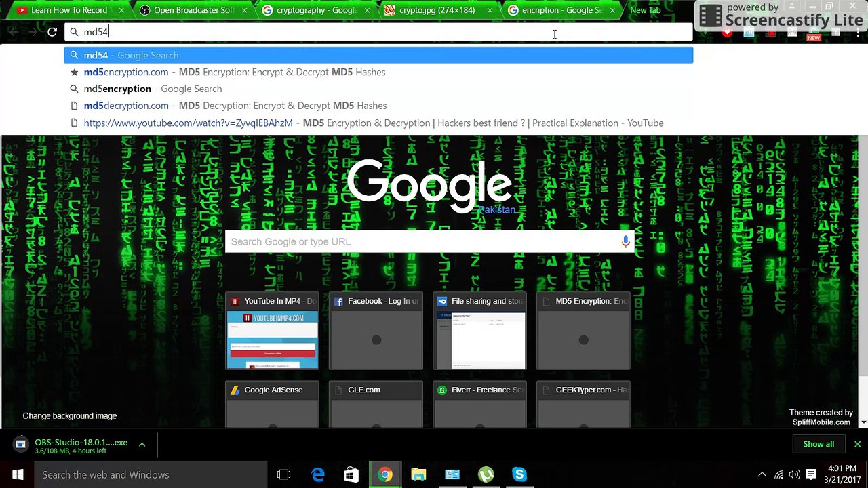Viewport: 868px width, 488px height.
Task: Open the YouTube MD5 Encryption video suggestion
Action: 378,123
